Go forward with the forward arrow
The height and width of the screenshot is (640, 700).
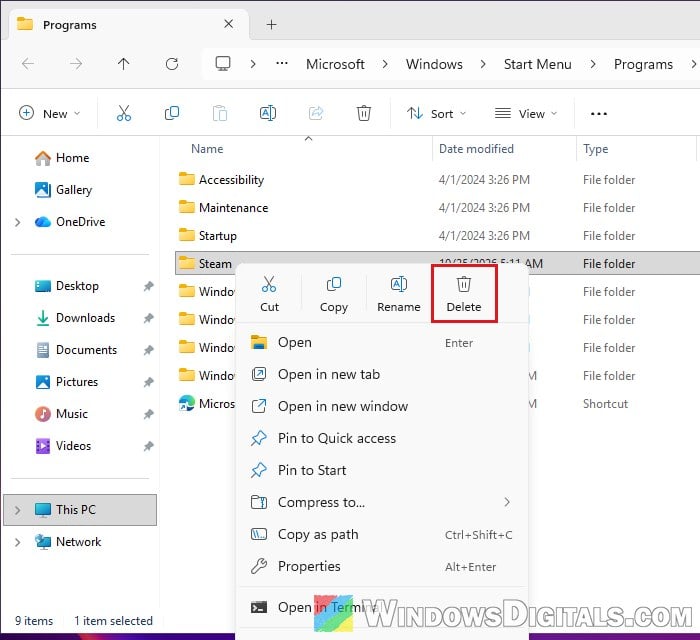tap(76, 64)
